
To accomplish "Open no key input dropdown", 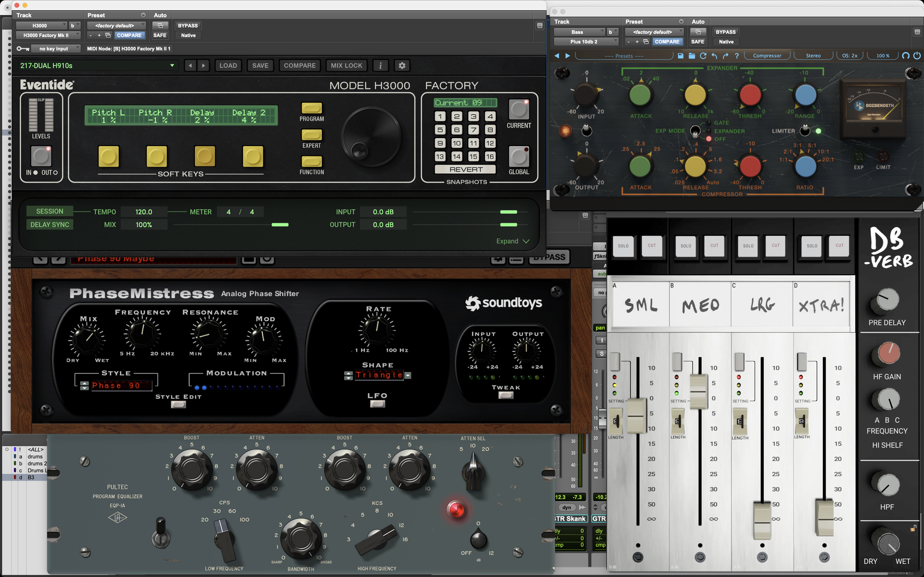I will pos(57,49).
